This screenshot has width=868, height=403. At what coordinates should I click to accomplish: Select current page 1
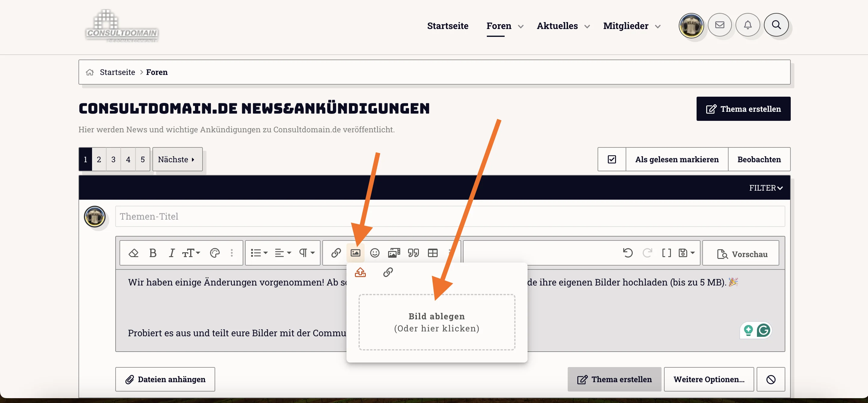point(86,160)
